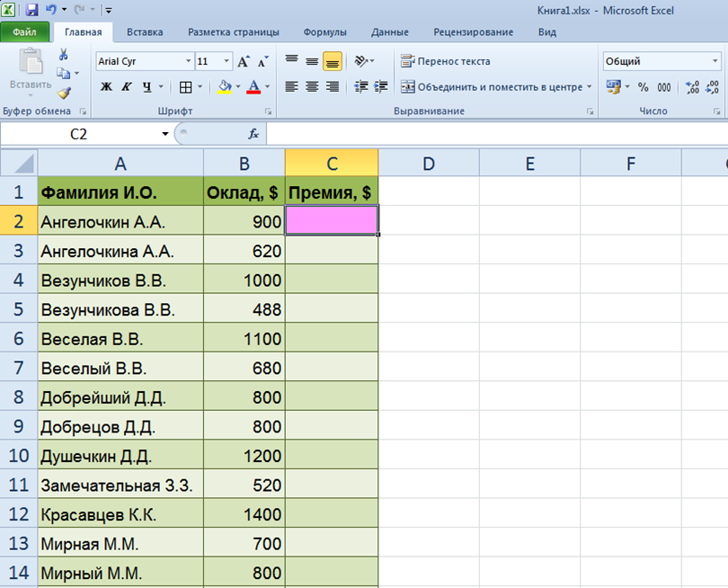The height and width of the screenshot is (588, 728).
Task: Click the yellow fill color bucket
Action: coord(224,87)
